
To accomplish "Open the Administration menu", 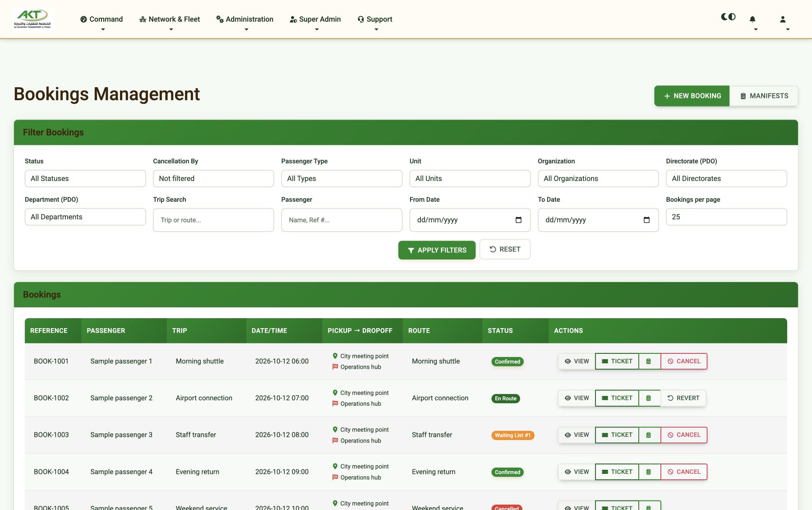I will pyautogui.click(x=245, y=19).
